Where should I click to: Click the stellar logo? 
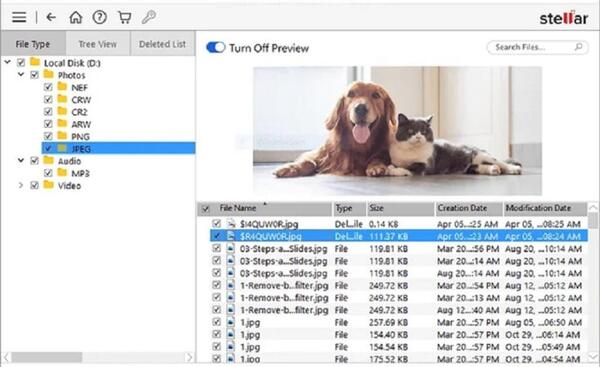click(563, 18)
